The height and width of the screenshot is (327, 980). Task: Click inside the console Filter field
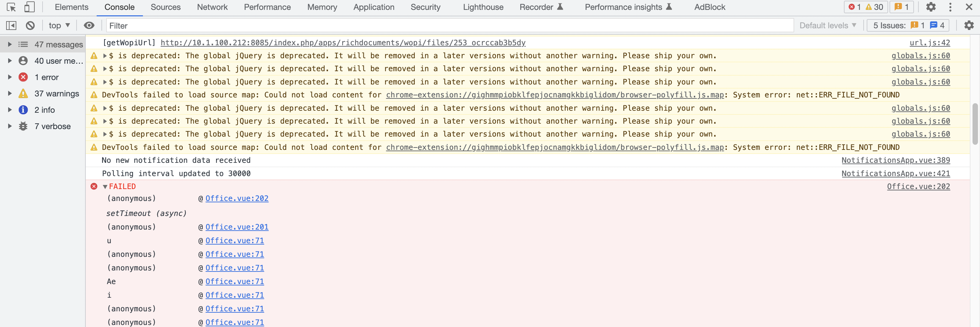tap(228, 26)
